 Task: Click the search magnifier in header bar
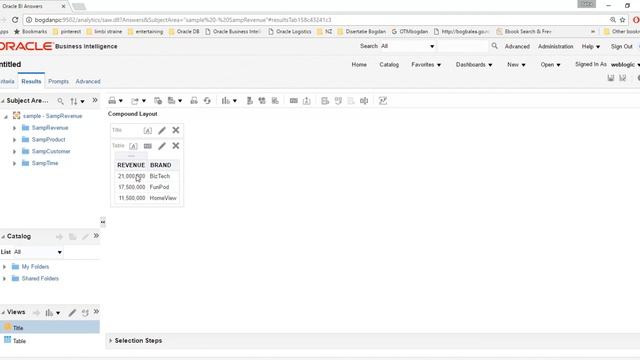[494, 46]
